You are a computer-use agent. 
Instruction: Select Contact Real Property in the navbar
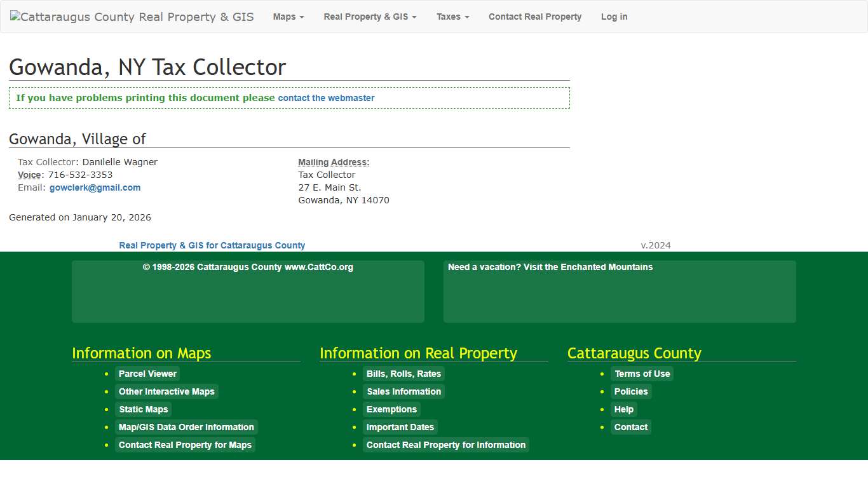pyautogui.click(x=535, y=17)
